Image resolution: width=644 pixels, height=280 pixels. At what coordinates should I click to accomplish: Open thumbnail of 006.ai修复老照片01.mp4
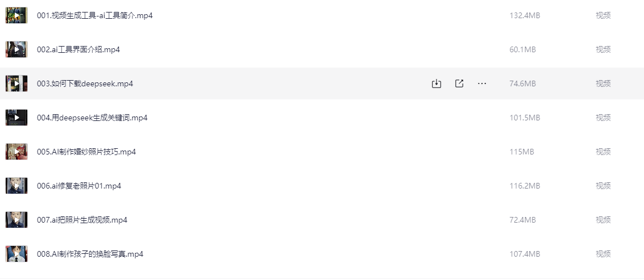16,186
